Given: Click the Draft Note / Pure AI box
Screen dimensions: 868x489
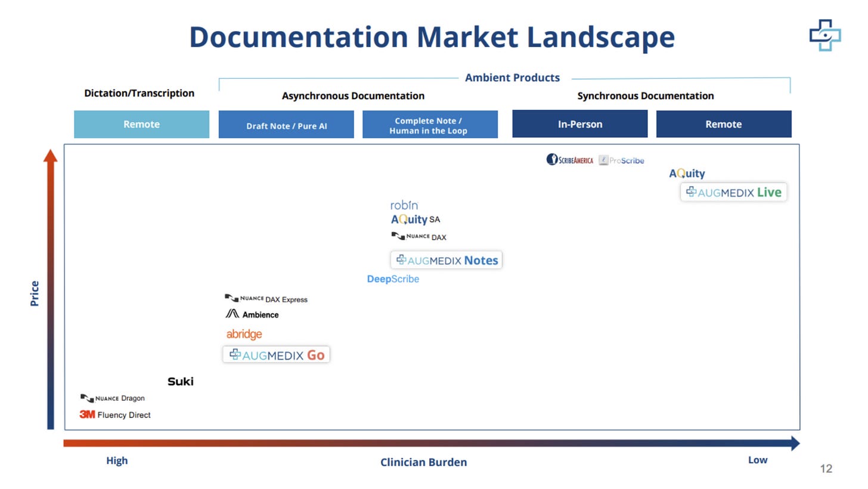Looking at the screenshot, I should tap(286, 124).
